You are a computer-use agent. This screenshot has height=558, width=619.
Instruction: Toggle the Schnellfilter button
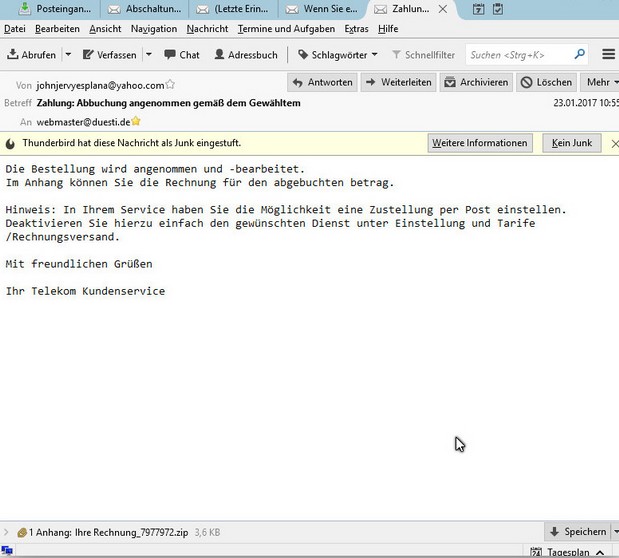pyautogui.click(x=423, y=55)
